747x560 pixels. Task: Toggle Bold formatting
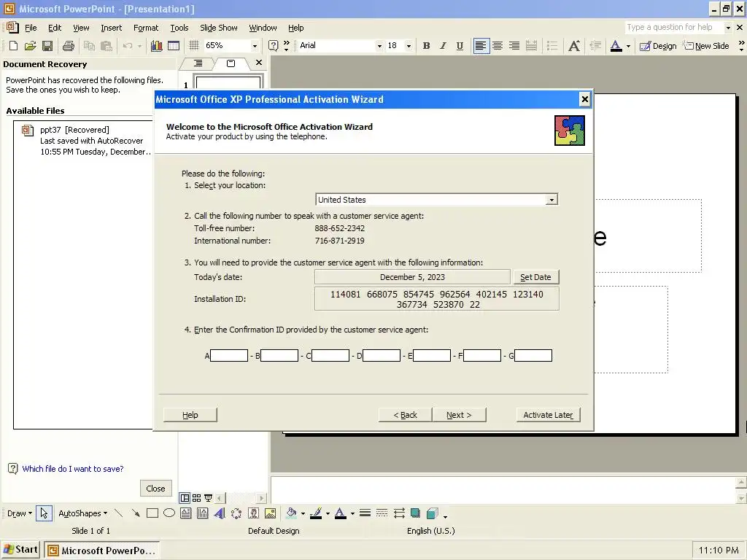pyautogui.click(x=426, y=46)
